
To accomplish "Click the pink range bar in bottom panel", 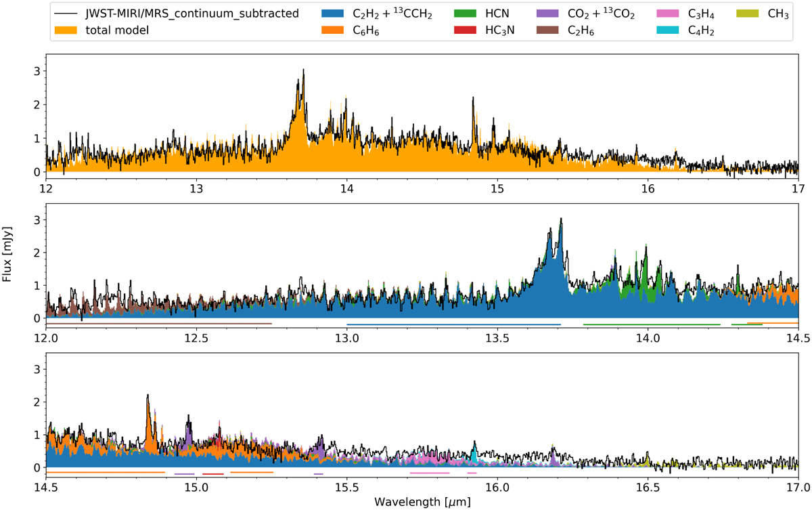I will pos(430,473).
